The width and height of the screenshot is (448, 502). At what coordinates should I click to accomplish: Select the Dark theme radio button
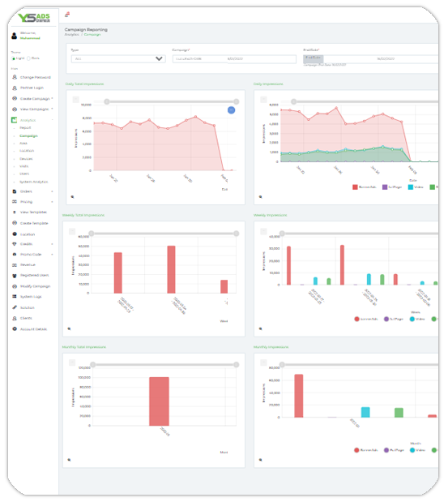[x=28, y=58]
